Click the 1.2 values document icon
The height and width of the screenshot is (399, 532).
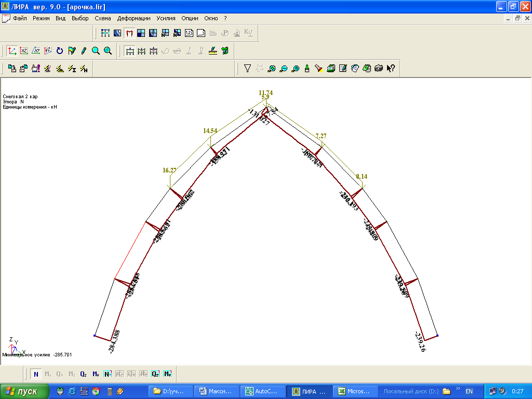(189, 33)
